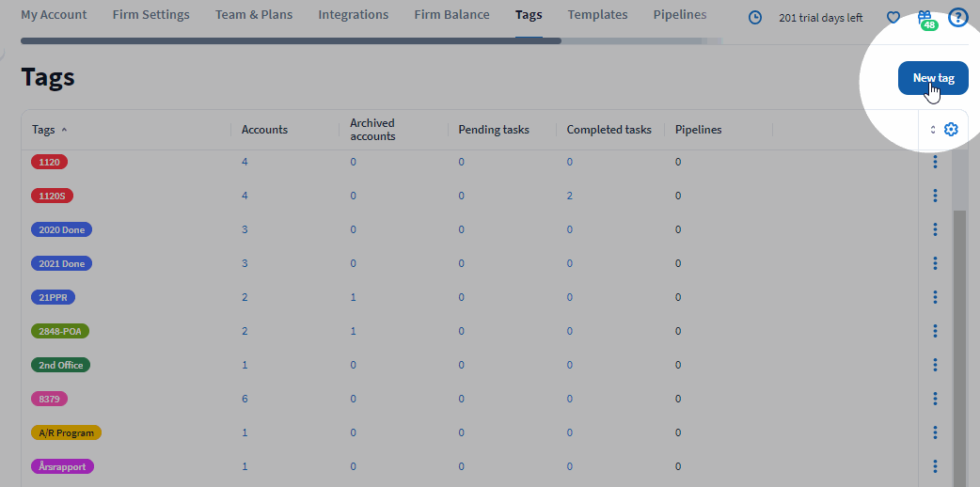Image resolution: width=980 pixels, height=487 pixels.
Task: Open three-dot menu for Årsrapport tag
Action: pyautogui.click(x=935, y=465)
